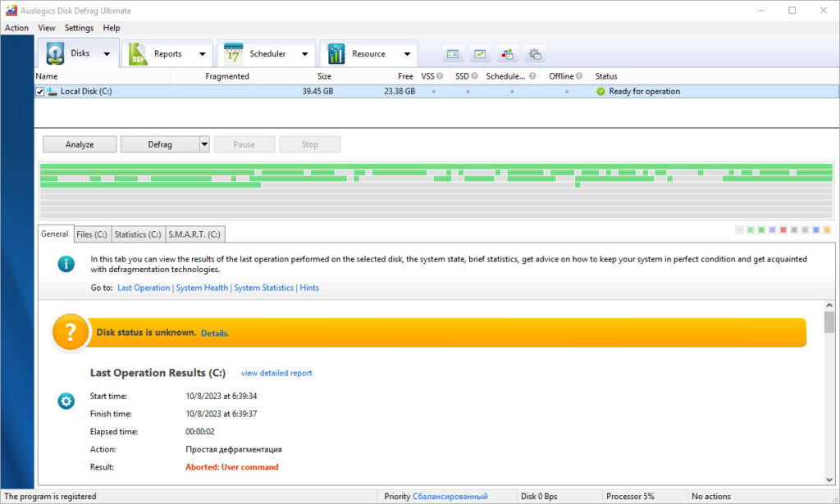Viewport: 840px width, 504px height.
Task: Toggle Schedule indicator for Local Disk (C:)
Action: tap(512, 92)
